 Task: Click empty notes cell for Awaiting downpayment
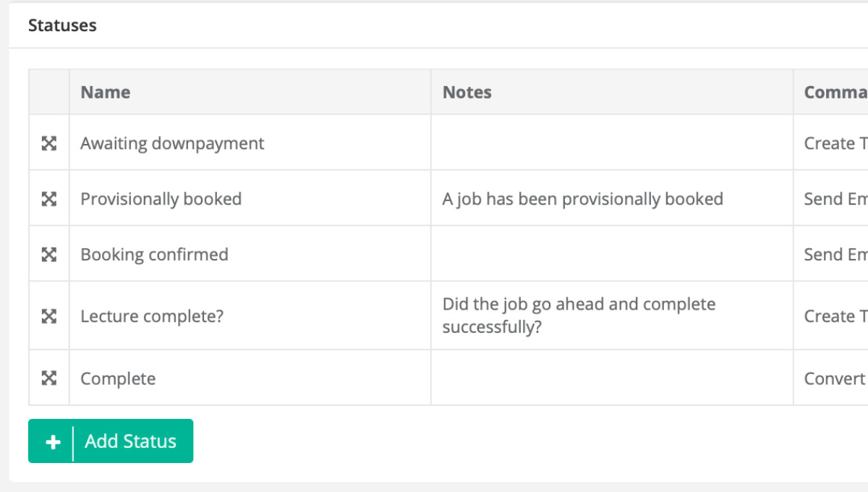click(x=612, y=143)
